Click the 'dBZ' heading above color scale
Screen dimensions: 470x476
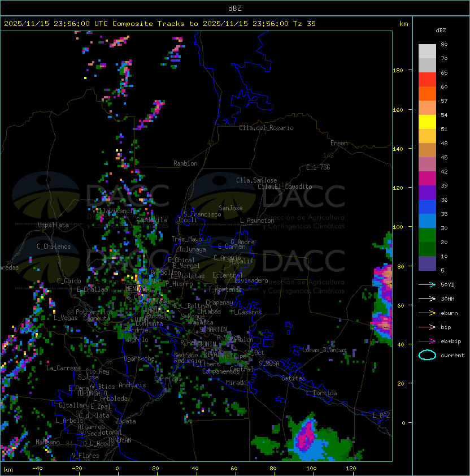point(441,31)
